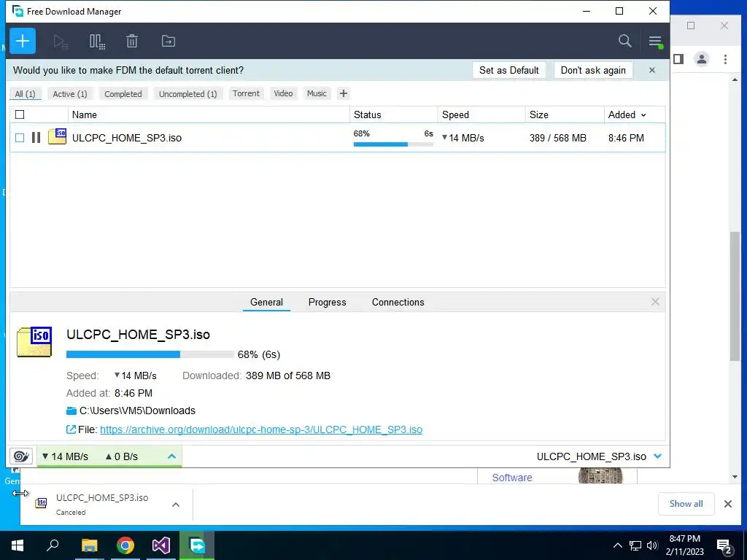Pause the ULCPC_HOME_SP3.iso row download
The image size is (747, 560).
(36, 138)
